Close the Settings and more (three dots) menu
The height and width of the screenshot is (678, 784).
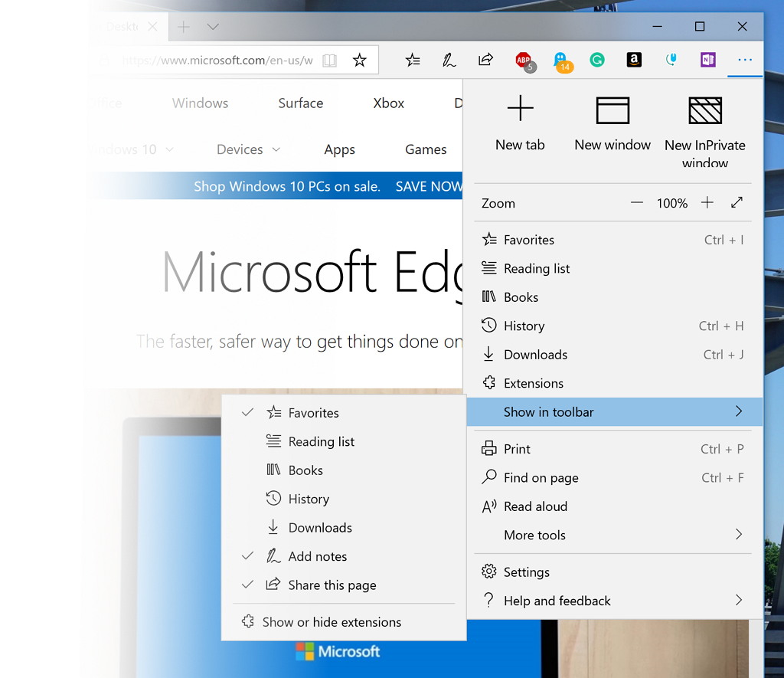click(745, 60)
